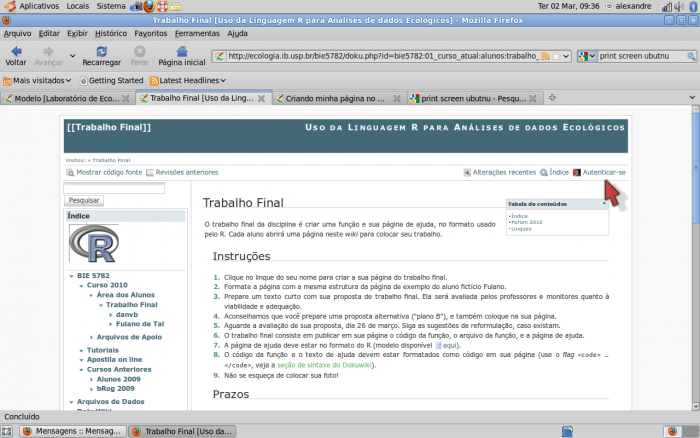This screenshot has height=438, width=700.
Task: Click show desktop icon in bottom panel
Action: tap(6, 431)
